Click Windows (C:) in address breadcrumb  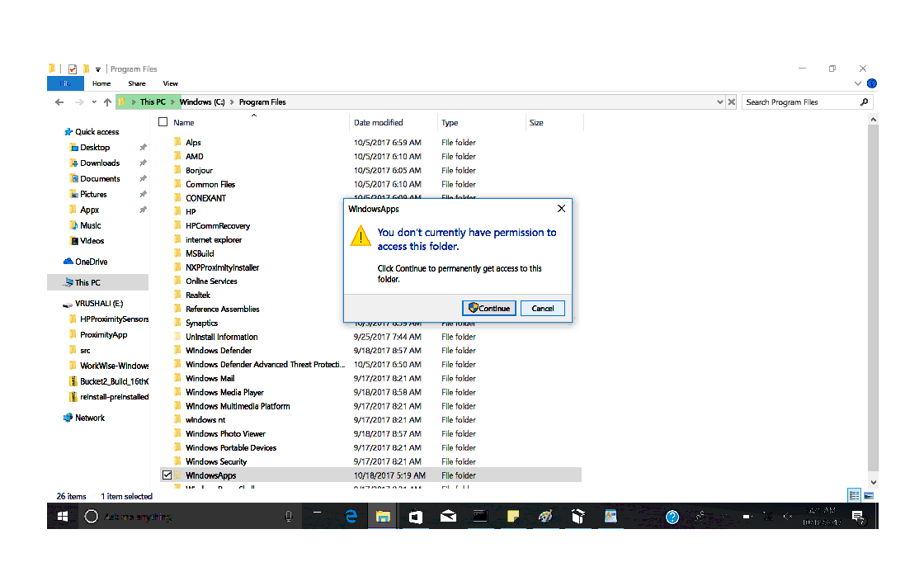coord(202,102)
